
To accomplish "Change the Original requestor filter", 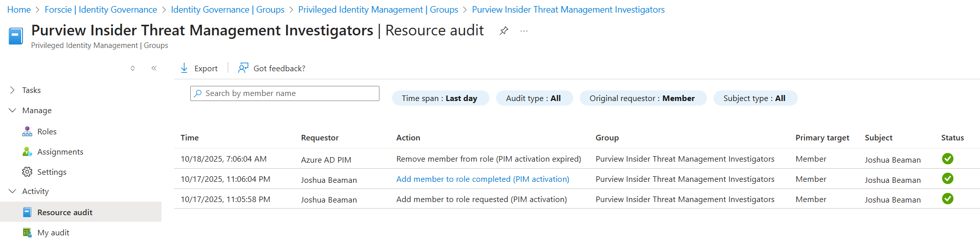I will click(x=642, y=98).
